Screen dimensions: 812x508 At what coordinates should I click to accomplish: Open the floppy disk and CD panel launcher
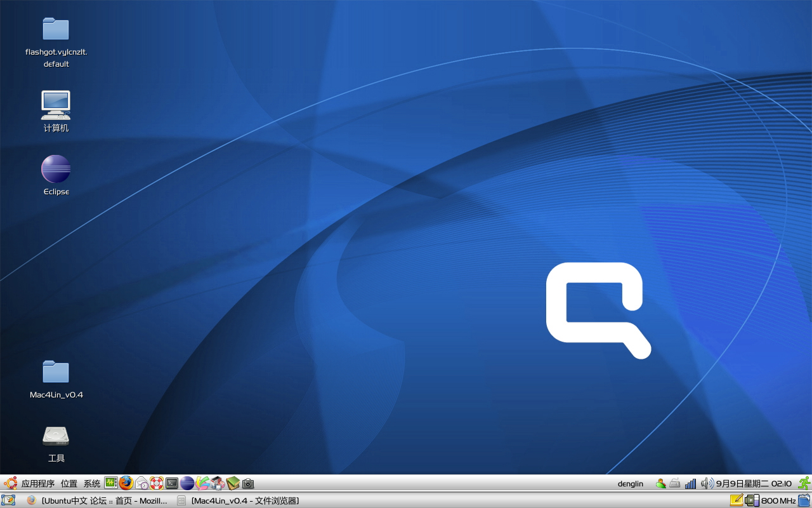click(x=218, y=483)
